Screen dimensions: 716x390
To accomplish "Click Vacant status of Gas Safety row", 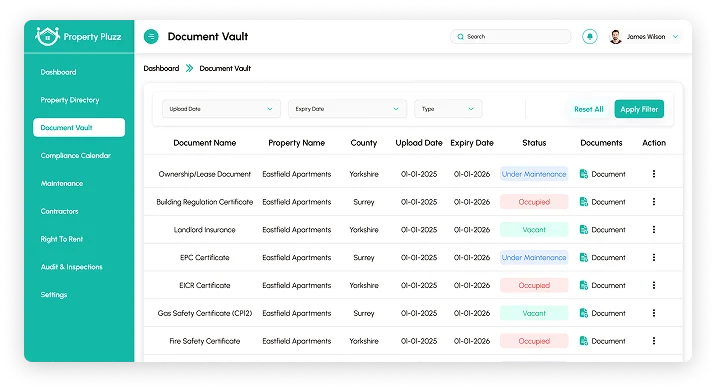I will pos(534,313).
